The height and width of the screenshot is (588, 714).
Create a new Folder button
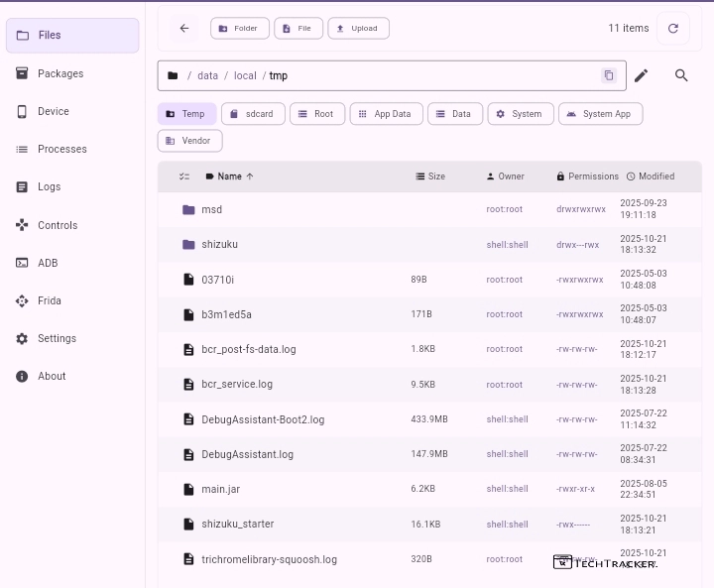(x=239, y=29)
